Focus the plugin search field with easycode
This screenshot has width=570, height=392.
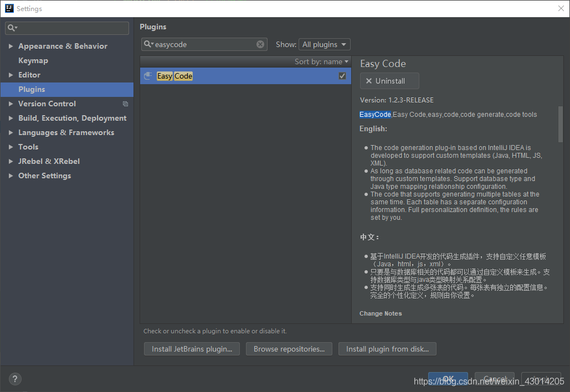coord(204,44)
